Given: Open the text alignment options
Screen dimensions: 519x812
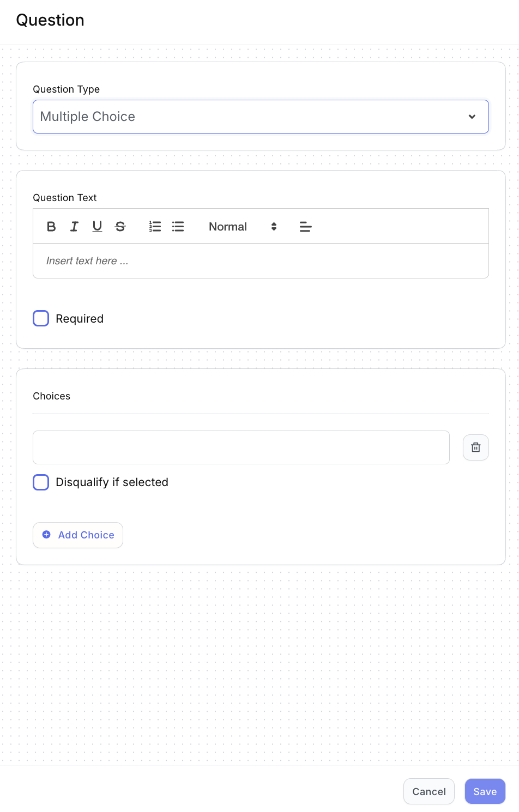Looking at the screenshot, I should pos(305,227).
